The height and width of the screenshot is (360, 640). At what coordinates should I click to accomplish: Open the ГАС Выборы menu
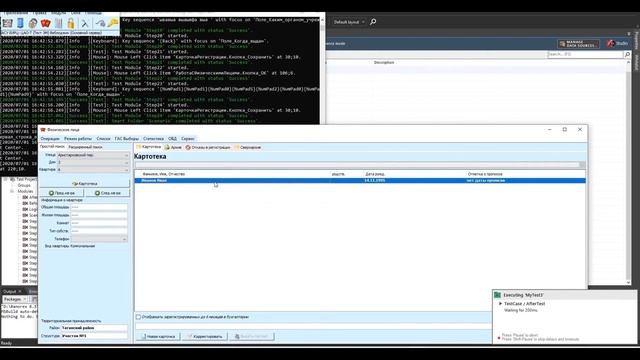coord(127,139)
